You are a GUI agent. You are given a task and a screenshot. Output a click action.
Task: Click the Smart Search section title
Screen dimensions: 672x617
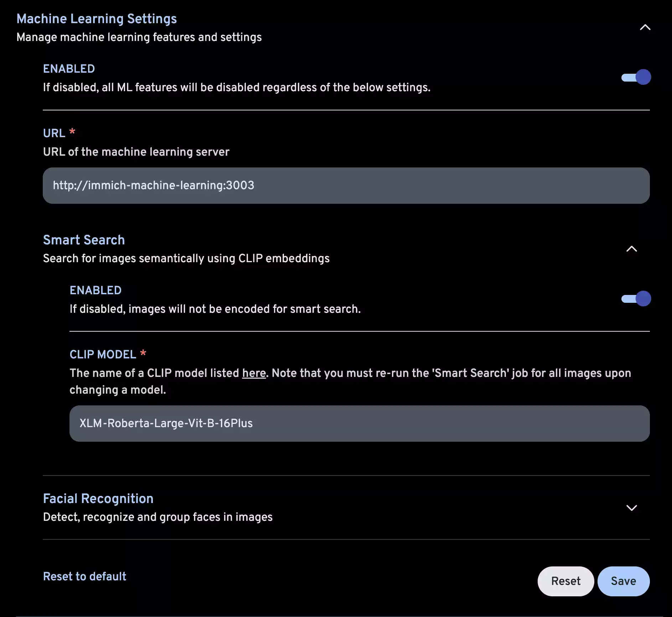(x=84, y=240)
